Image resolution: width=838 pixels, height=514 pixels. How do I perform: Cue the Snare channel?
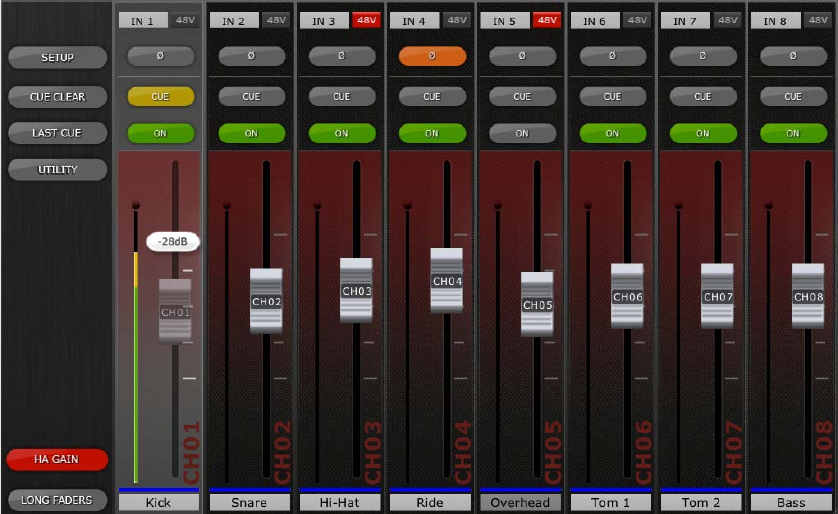click(251, 97)
